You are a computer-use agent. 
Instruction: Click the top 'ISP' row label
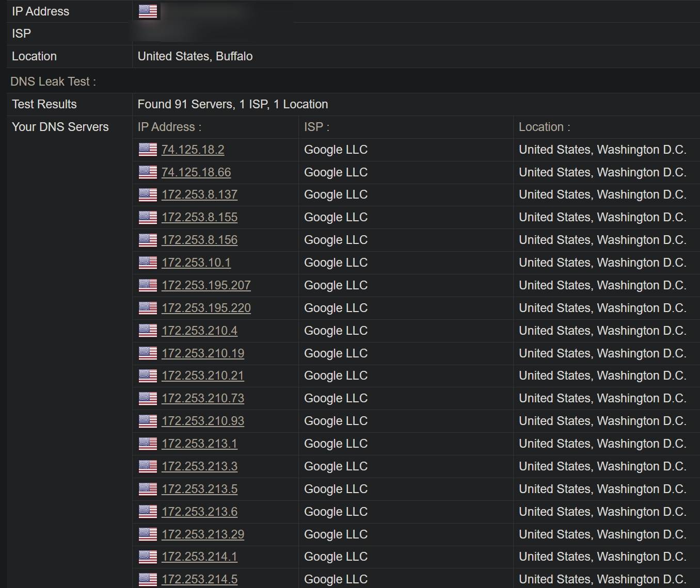click(22, 34)
